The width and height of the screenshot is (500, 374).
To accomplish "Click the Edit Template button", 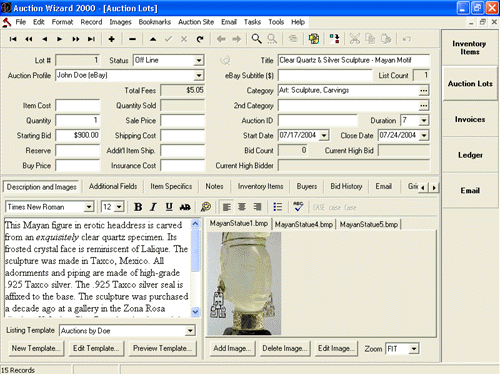I will click(96, 348).
